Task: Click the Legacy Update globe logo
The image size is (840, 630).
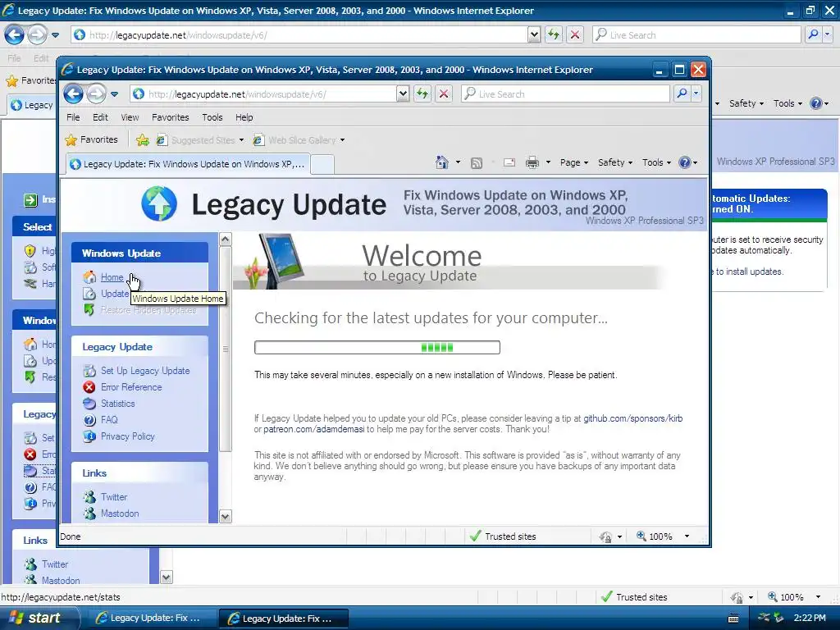Action: (x=159, y=203)
